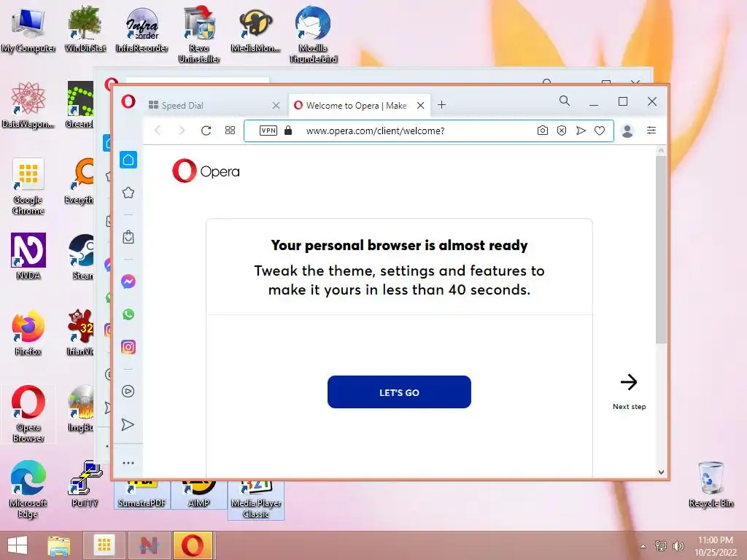Viewport: 747px width, 560px height.
Task: Click the scrollbar down arrow
Action: point(661,472)
